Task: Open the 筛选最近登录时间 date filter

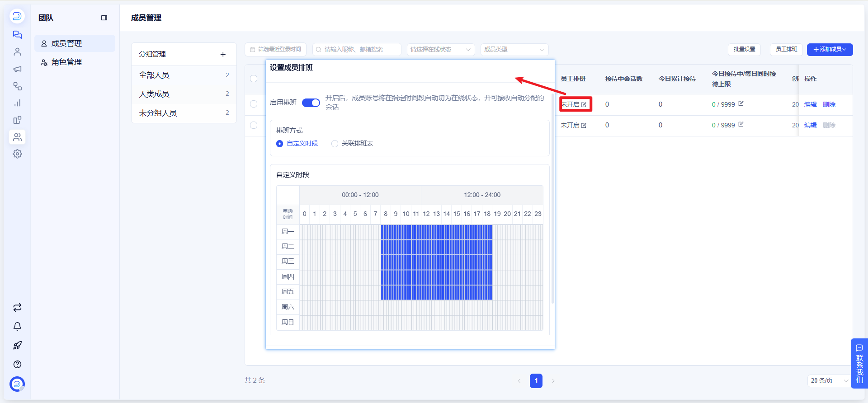Action: coord(276,49)
